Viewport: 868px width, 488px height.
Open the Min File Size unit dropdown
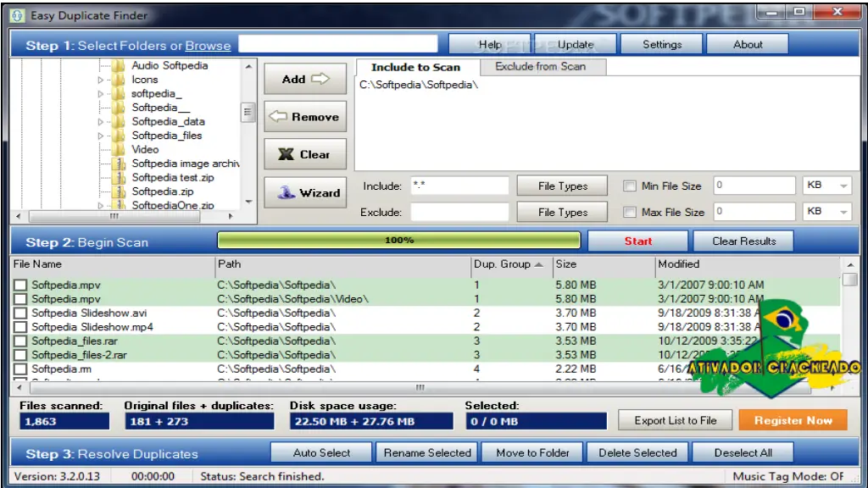[x=843, y=186]
